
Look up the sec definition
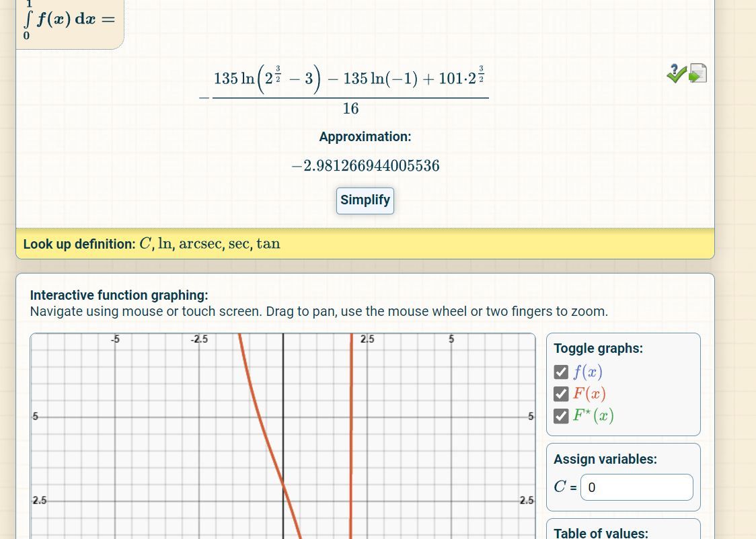tap(238, 244)
